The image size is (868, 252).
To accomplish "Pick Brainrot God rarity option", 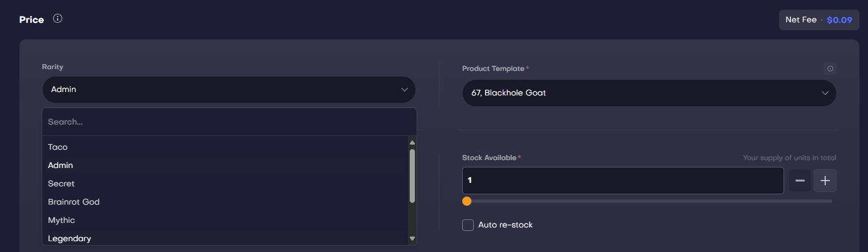I will (x=74, y=202).
